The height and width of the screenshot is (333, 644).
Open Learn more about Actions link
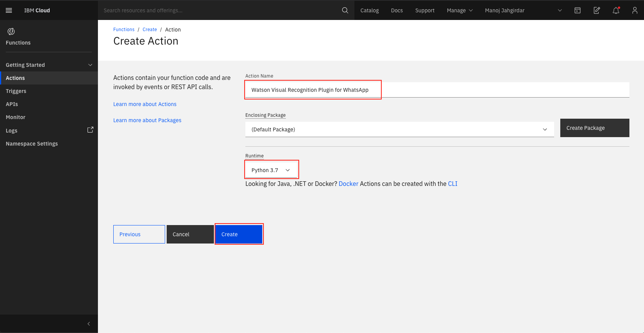point(145,104)
